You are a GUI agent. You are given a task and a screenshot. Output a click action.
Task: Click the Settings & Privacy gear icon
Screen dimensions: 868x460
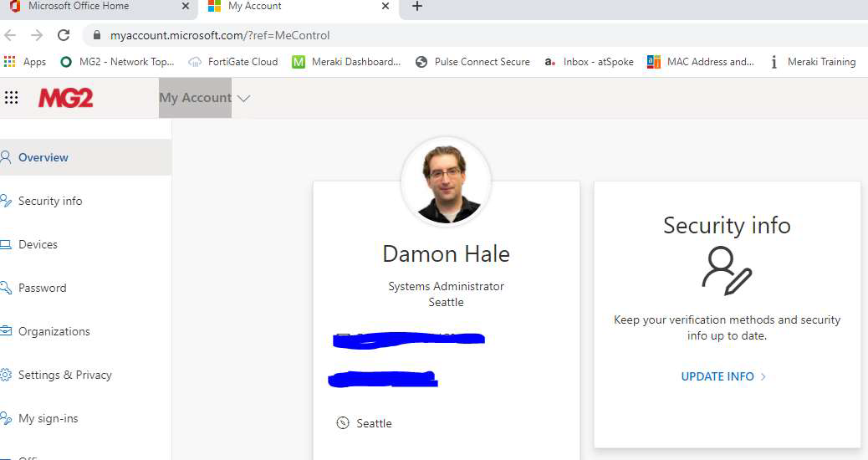(x=6, y=375)
